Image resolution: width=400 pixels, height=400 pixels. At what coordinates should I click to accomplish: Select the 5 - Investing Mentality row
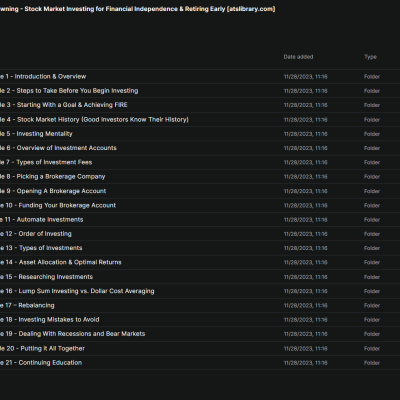[x=200, y=134]
